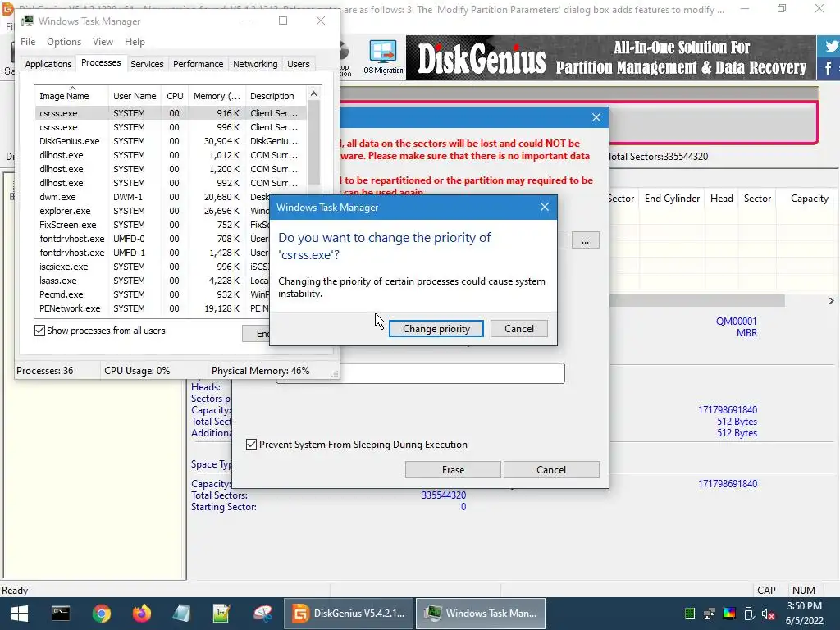Image resolution: width=840 pixels, height=630 pixels.
Task: Open the DiskGenius Facebook icon link
Action: (x=829, y=69)
